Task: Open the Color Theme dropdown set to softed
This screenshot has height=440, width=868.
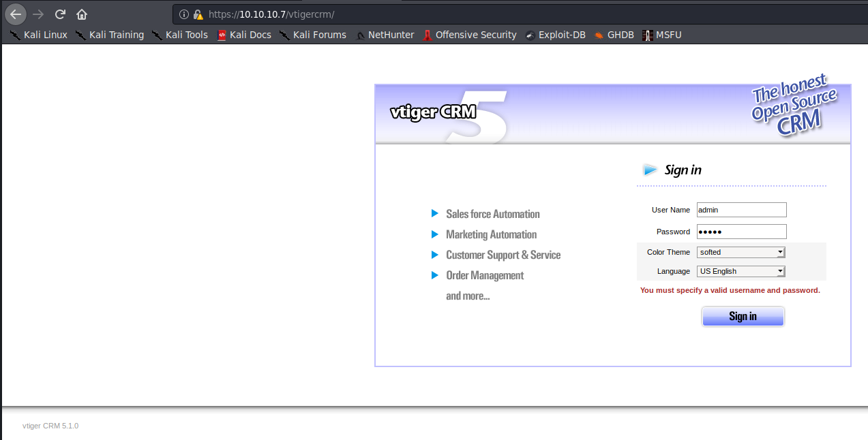Action: tap(741, 252)
